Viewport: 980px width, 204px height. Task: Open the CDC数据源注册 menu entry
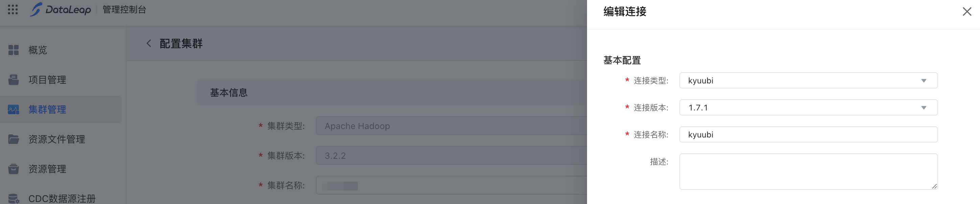62,199
